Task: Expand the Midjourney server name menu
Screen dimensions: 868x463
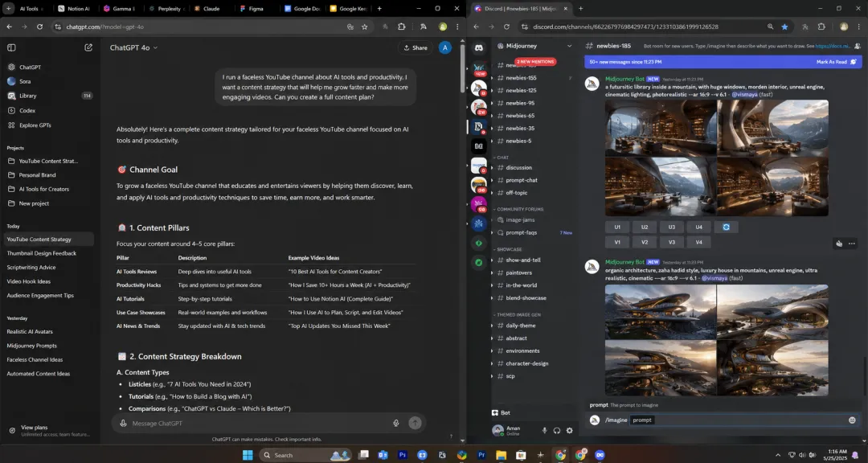Action: point(534,46)
